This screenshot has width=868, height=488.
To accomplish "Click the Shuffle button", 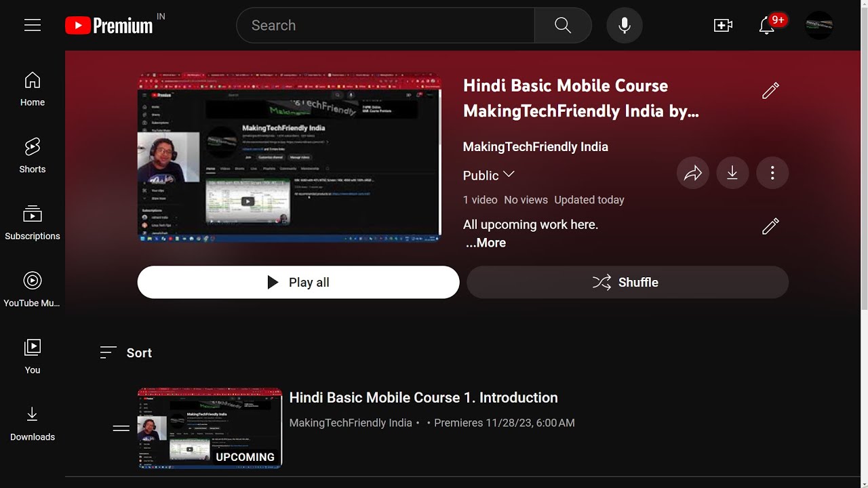I will 627,282.
